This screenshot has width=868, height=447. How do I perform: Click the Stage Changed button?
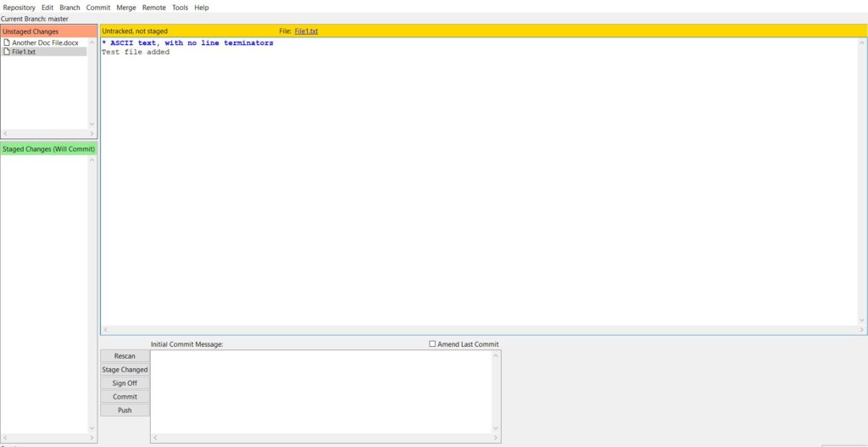[x=125, y=370]
